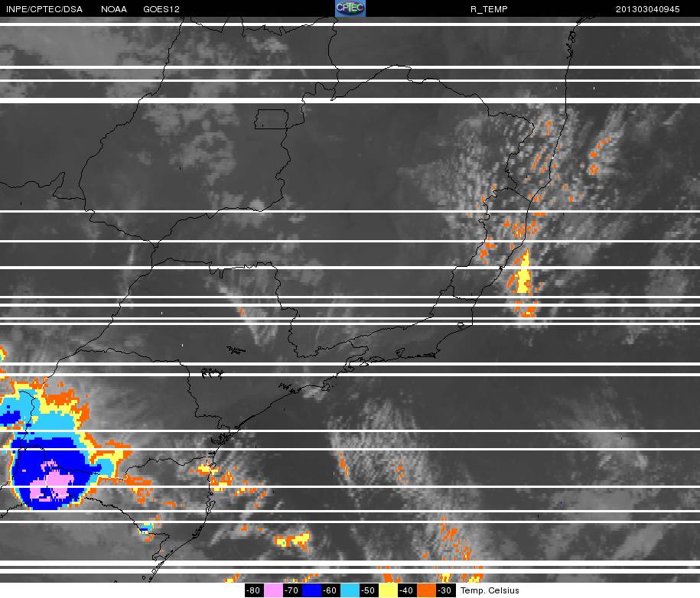The width and height of the screenshot is (700, 598).
Task: Click the -60 legend value label
Action: coord(330,590)
